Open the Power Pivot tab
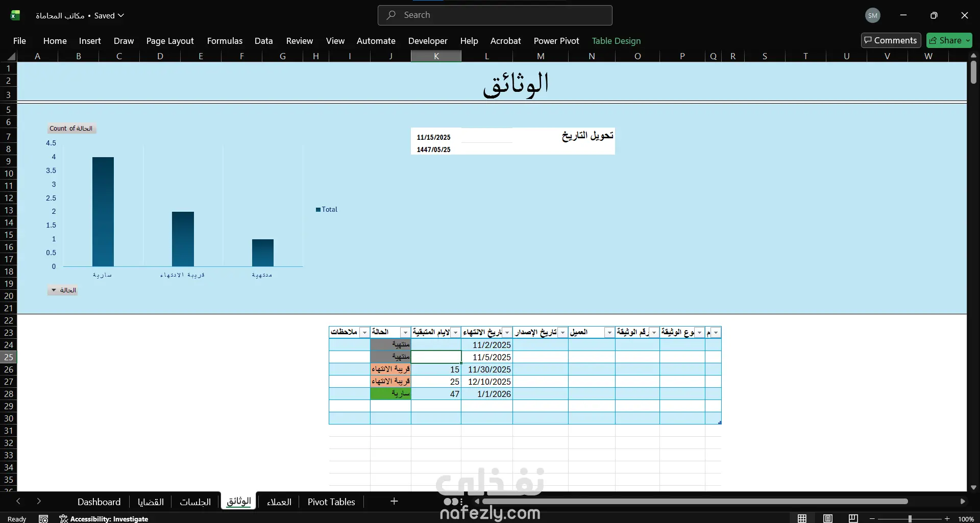This screenshot has height=523, width=980. (556, 41)
